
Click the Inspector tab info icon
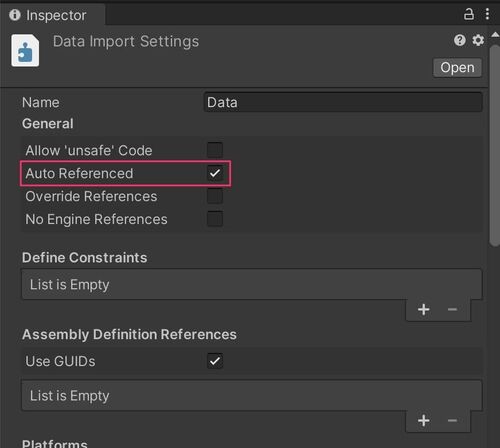tap(15, 15)
